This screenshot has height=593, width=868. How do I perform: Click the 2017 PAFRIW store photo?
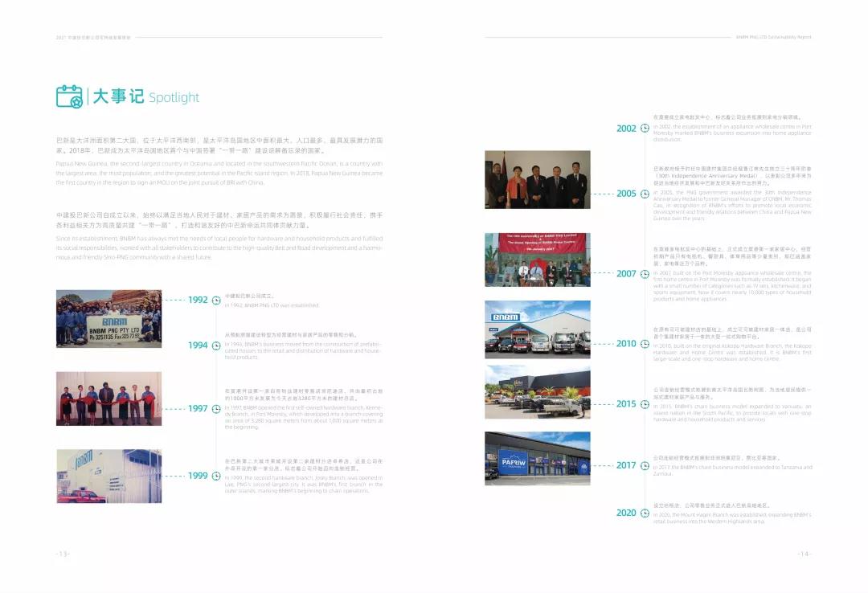(x=537, y=458)
